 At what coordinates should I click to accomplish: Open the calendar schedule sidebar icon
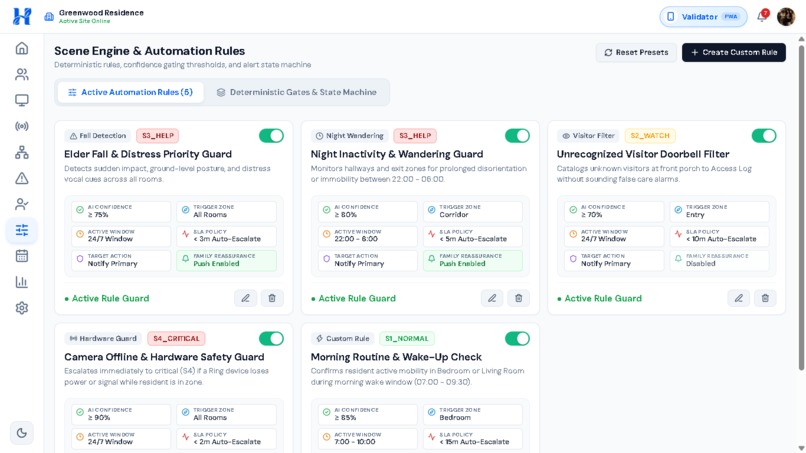pyautogui.click(x=22, y=256)
